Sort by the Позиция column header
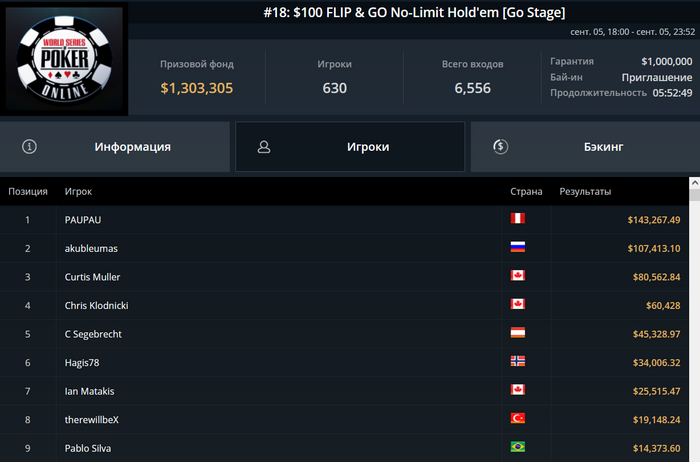Screen dimensions: 700x462 click(x=28, y=191)
